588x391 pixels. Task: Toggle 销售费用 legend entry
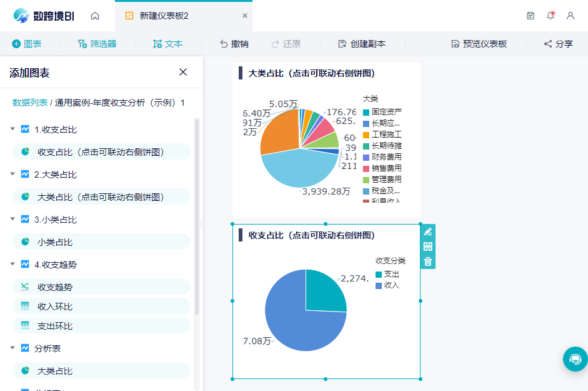pos(382,168)
